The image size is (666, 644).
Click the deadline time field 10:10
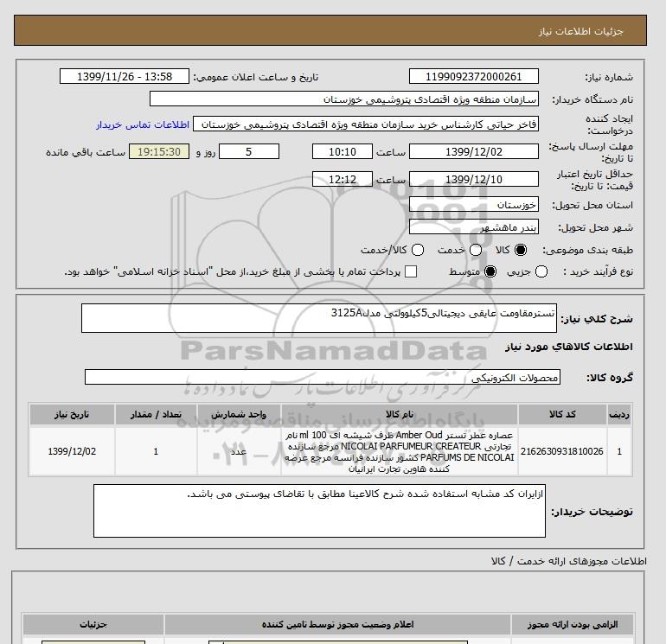click(343, 151)
